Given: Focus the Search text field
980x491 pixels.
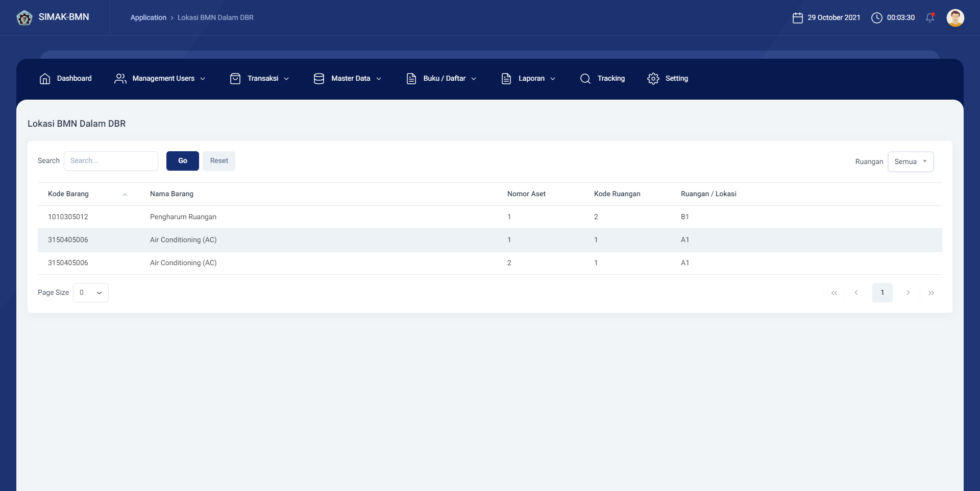Looking at the screenshot, I should click(x=111, y=161).
